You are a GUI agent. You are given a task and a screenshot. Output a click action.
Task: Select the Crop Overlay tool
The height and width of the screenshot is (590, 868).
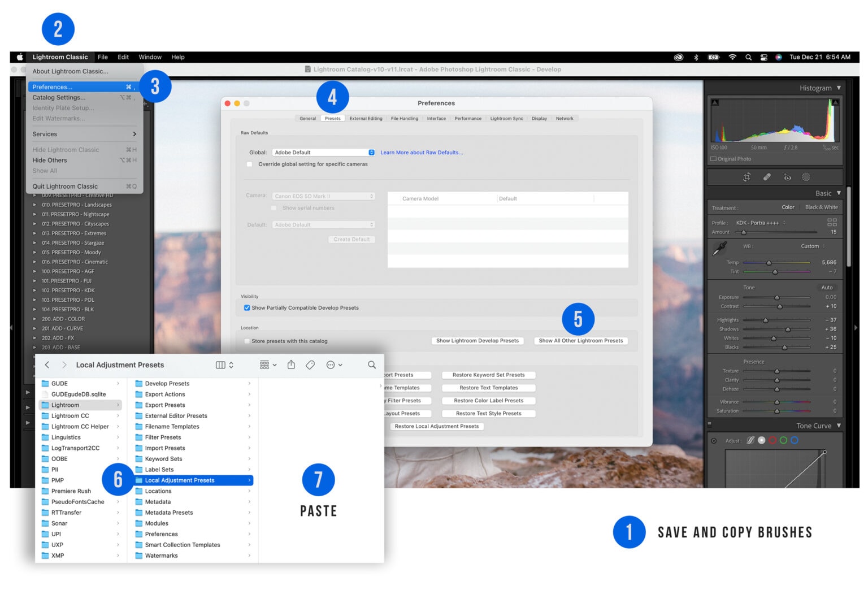click(747, 177)
